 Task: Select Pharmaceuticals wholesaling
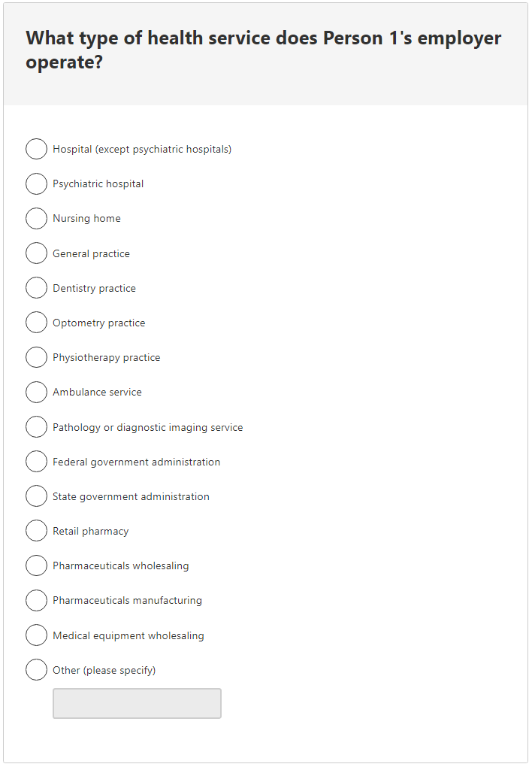point(36,565)
